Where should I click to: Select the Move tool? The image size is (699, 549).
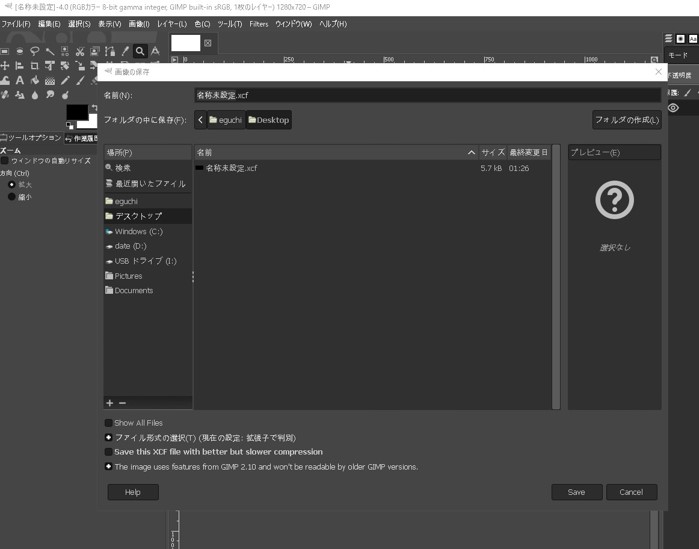(x=5, y=66)
